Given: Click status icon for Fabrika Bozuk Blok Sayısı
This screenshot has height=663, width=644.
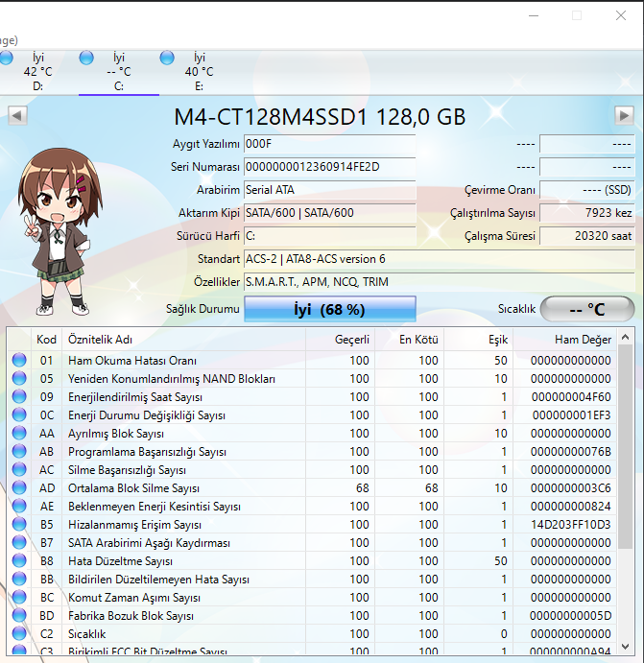Looking at the screenshot, I should coord(19,616).
